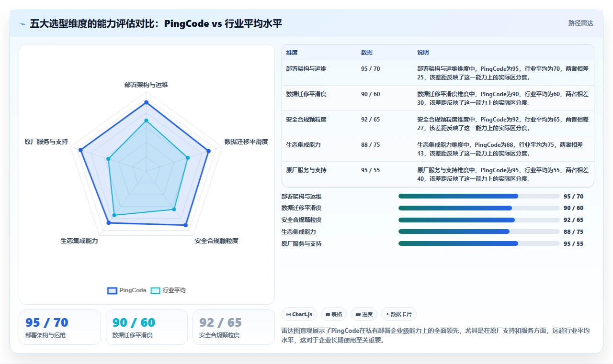This screenshot has width=613, height=364.
Task: Click the 维度 column header
Action: point(292,53)
